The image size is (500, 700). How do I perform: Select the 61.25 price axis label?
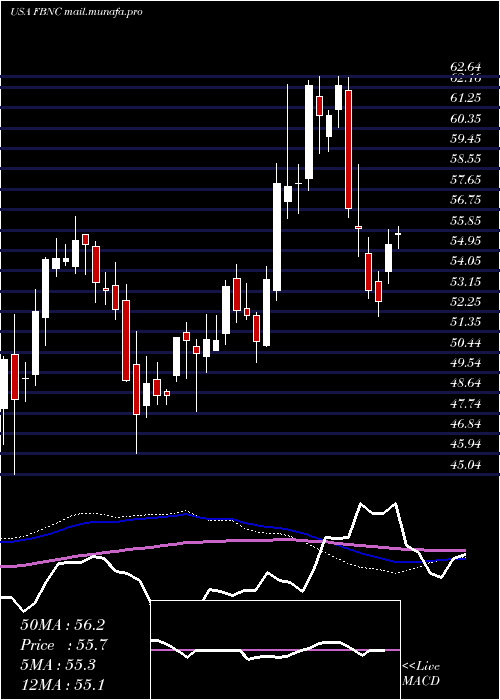point(466,98)
